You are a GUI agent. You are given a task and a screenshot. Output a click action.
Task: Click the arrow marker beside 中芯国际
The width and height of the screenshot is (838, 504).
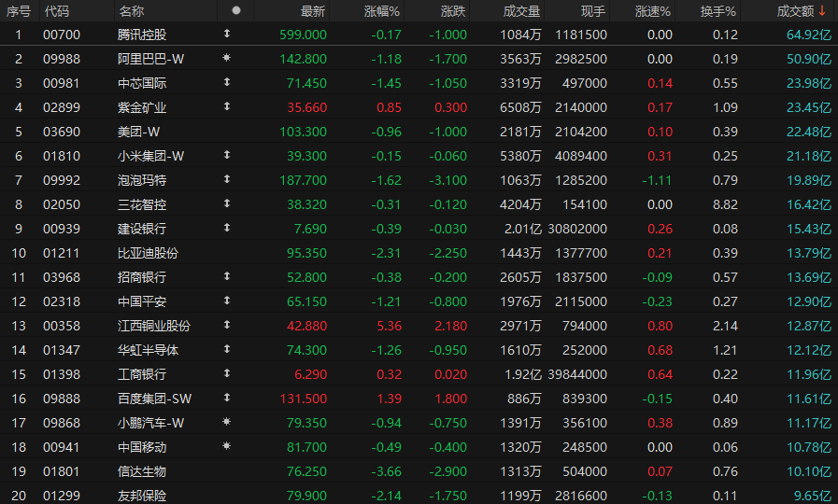pyautogui.click(x=227, y=82)
